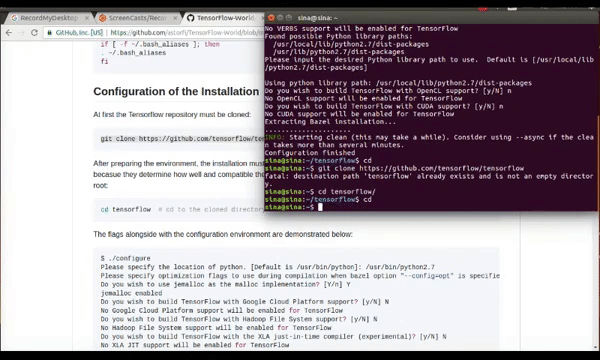Focus the browser address bar URL

click(x=187, y=33)
